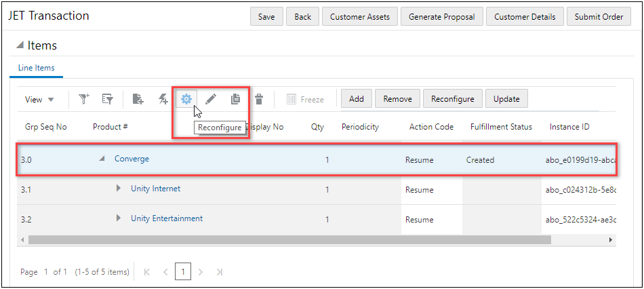Click the query-by-example filter icon

[107, 99]
